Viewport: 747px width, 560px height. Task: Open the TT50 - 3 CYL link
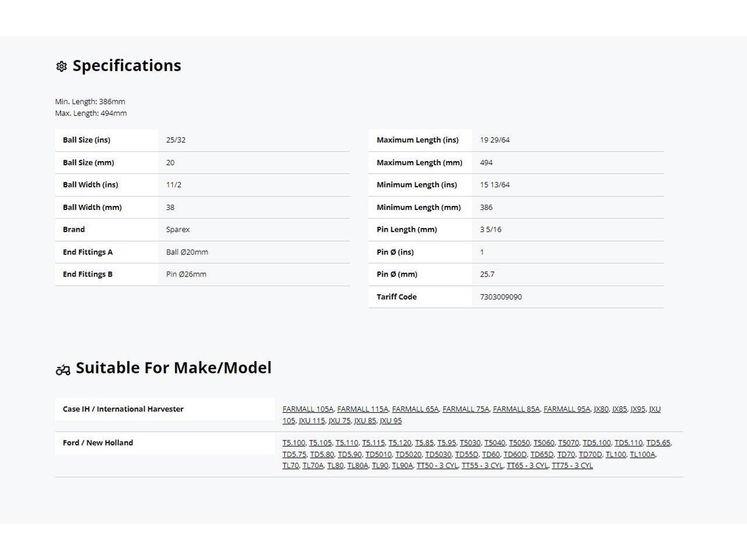click(437, 466)
